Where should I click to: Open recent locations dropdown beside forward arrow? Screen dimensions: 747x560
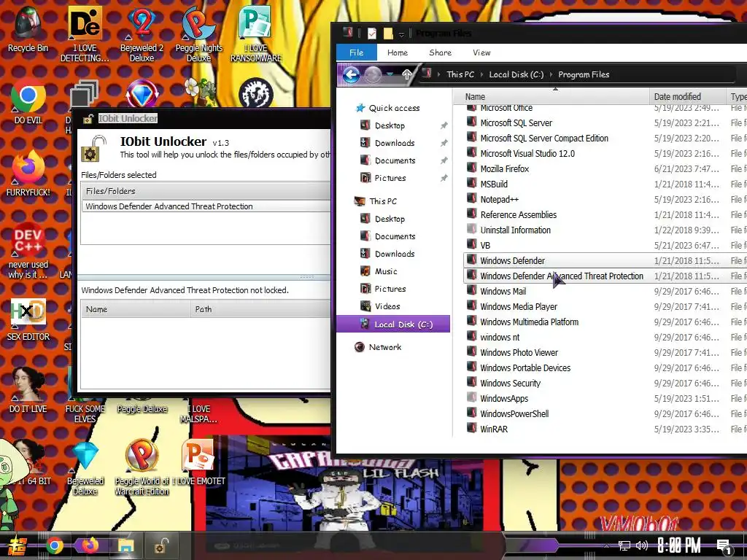click(390, 74)
